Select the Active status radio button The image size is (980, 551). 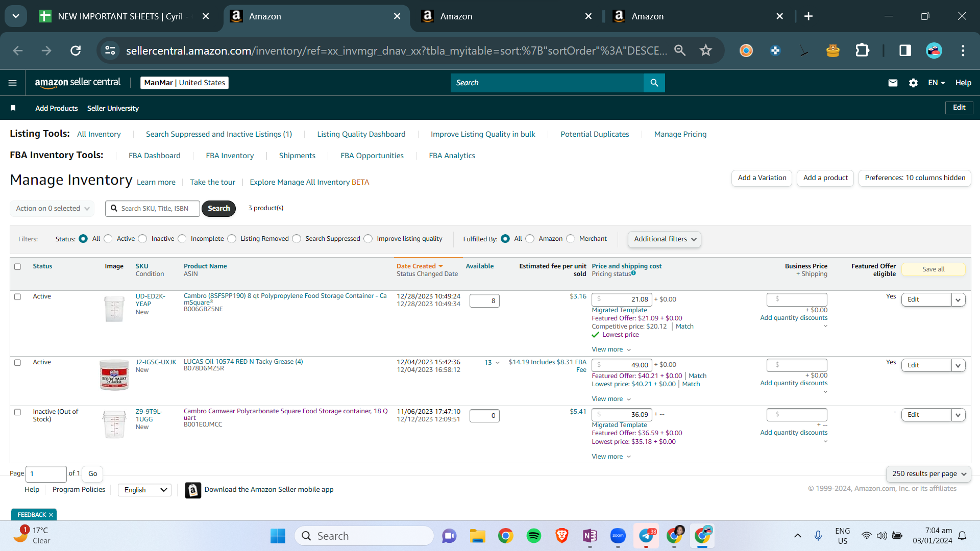(x=108, y=239)
